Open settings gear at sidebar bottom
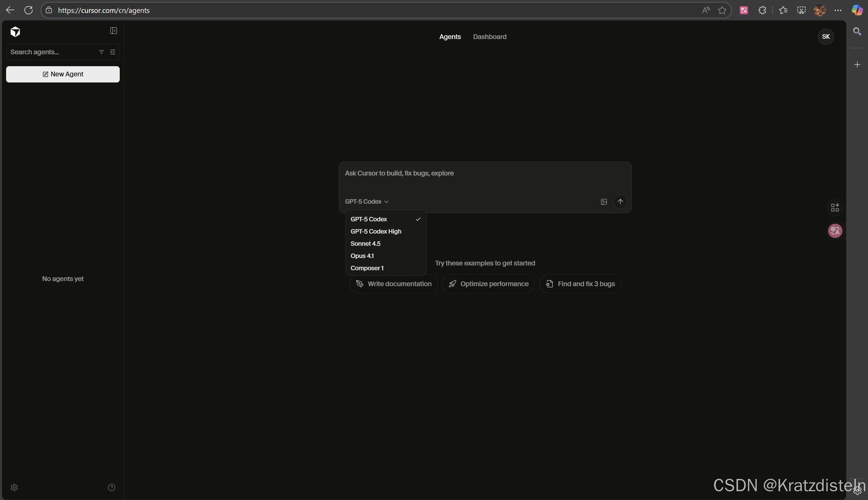868x500 pixels. tap(14, 487)
